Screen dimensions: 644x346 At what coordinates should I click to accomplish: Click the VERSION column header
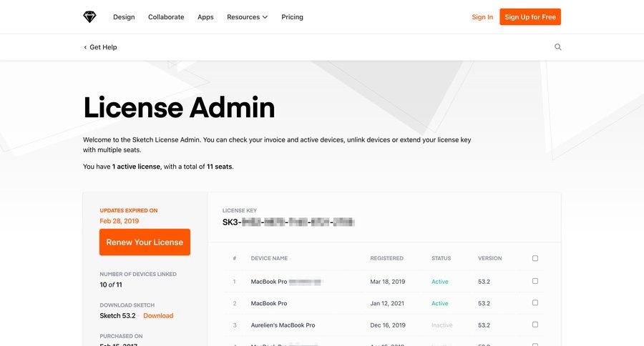(x=489, y=258)
